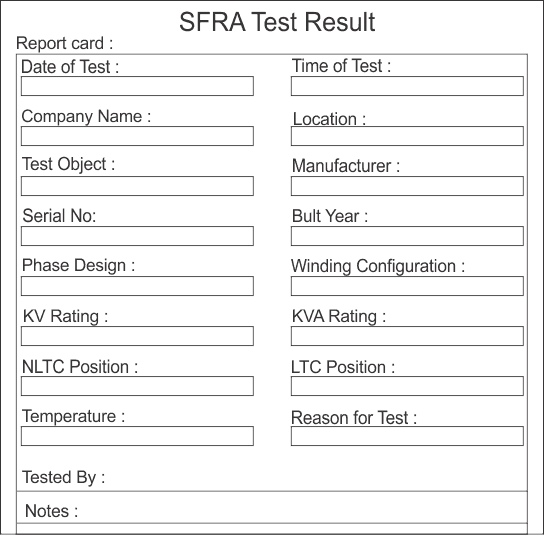Focus the Temperature input field
The height and width of the screenshot is (535, 544).
tap(137, 436)
